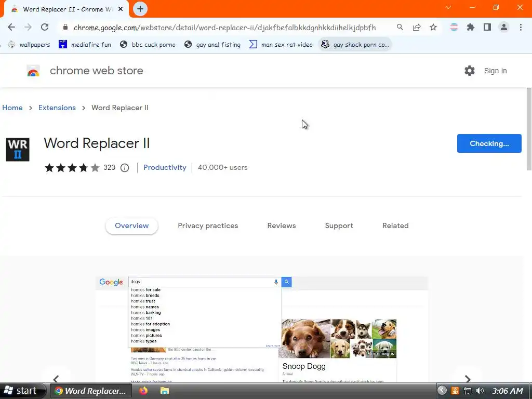The height and width of the screenshot is (399, 532).
Task: Click the WR II extension logo
Action: (x=18, y=149)
